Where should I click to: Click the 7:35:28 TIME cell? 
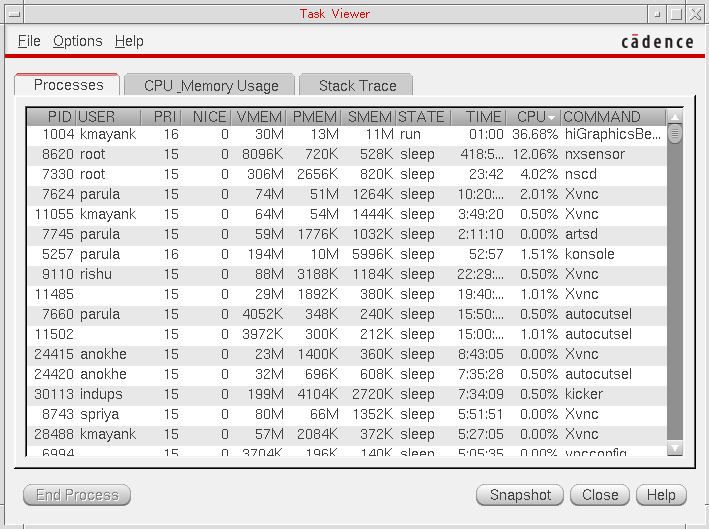(481, 374)
